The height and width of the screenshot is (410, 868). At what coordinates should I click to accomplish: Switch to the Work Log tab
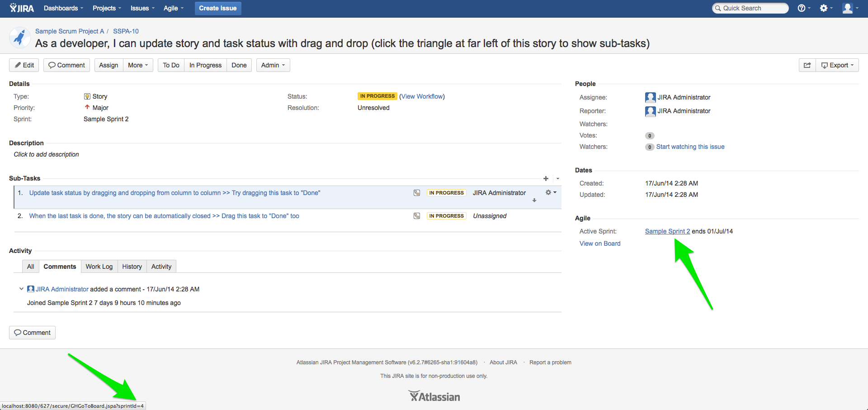point(99,267)
